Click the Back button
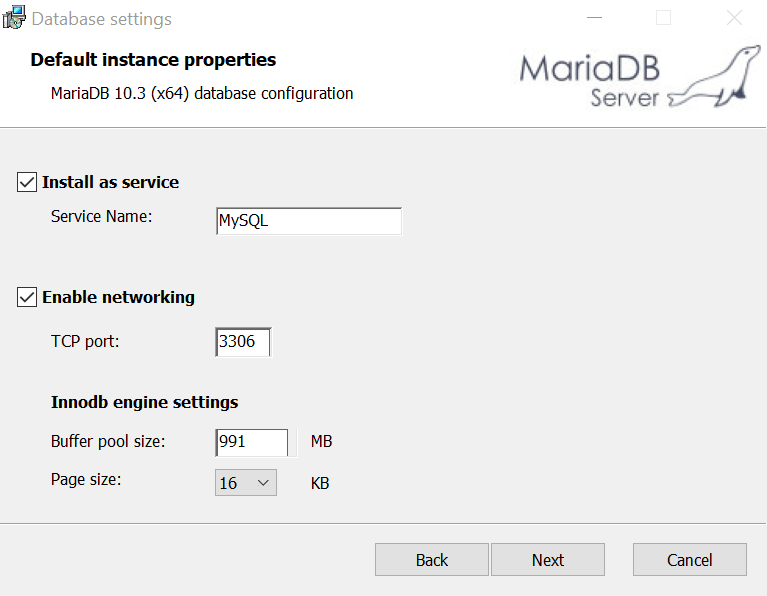 coord(431,559)
